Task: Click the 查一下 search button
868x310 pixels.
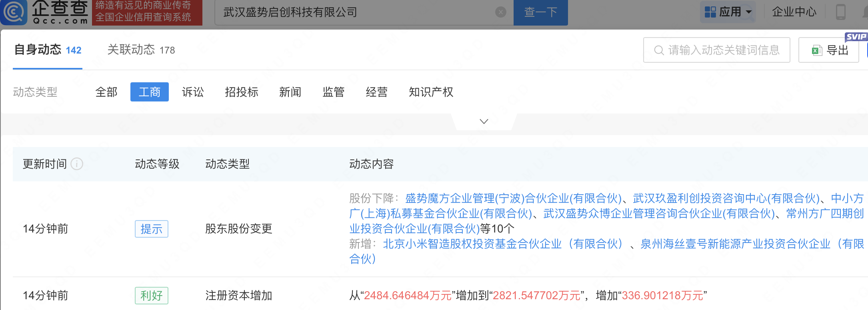Action: pos(540,12)
